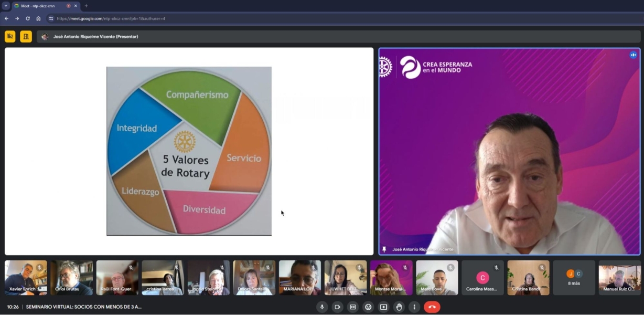
Task: Select Xavier Enrich's video tile
Action: (x=26, y=278)
